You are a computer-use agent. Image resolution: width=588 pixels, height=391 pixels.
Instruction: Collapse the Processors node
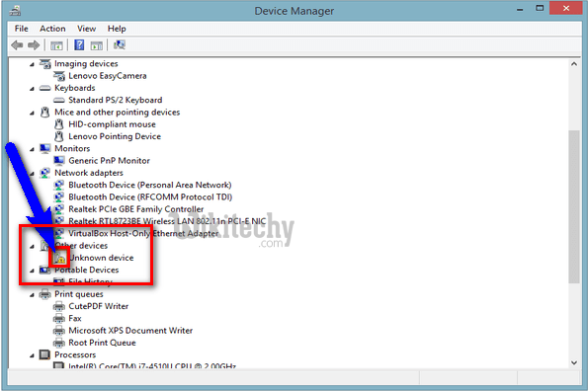tap(32, 355)
